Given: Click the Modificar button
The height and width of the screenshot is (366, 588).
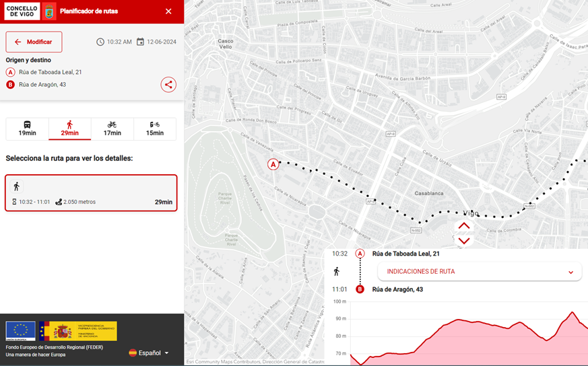Looking at the screenshot, I should (x=34, y=42).
